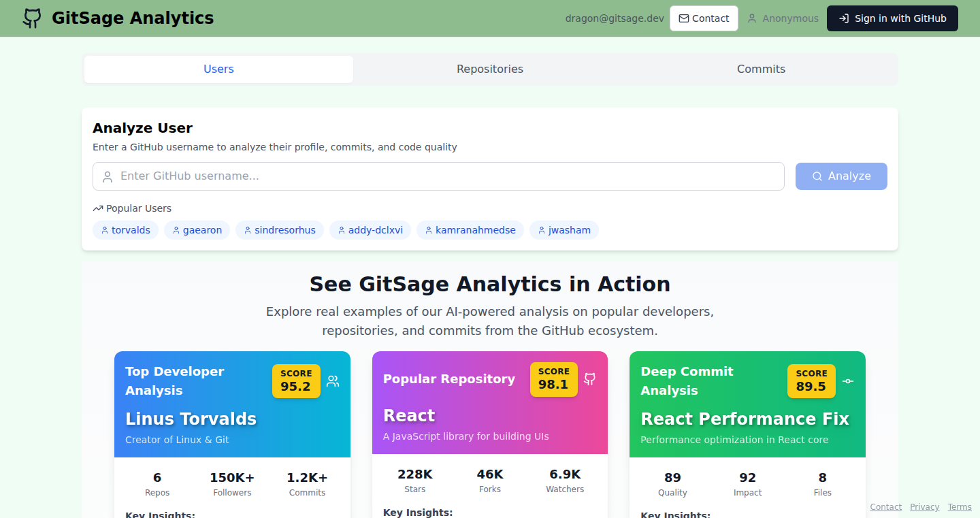Image resolution: width=980 pixels, height=518 pixels.
Task: Focus the GitHub username input field
Action: [x=438, y=176]
